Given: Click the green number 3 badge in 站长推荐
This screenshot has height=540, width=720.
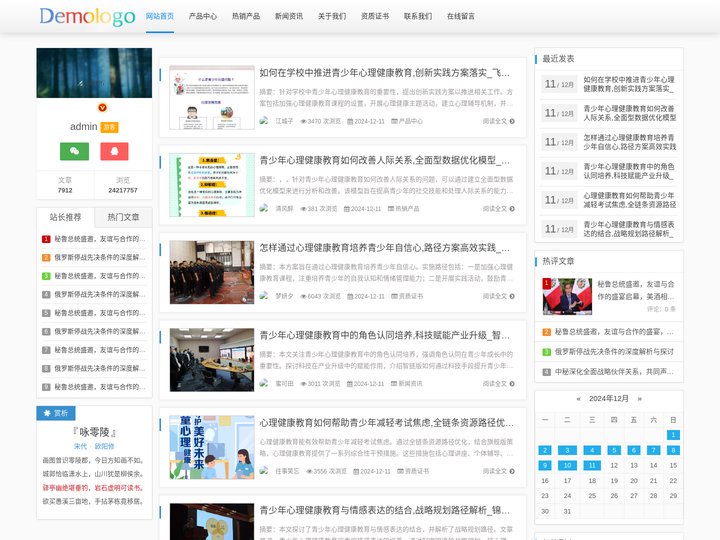Looking at the screenshot, I should click(x=46, y=276).
